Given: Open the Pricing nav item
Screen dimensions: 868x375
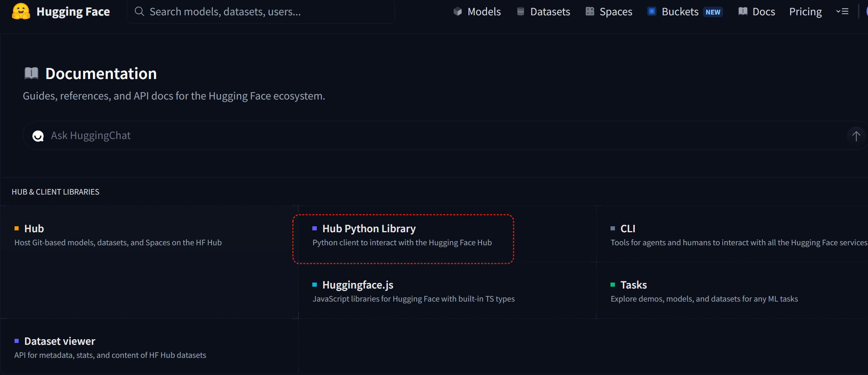Looking at the screenshot, I should (805, 12).
